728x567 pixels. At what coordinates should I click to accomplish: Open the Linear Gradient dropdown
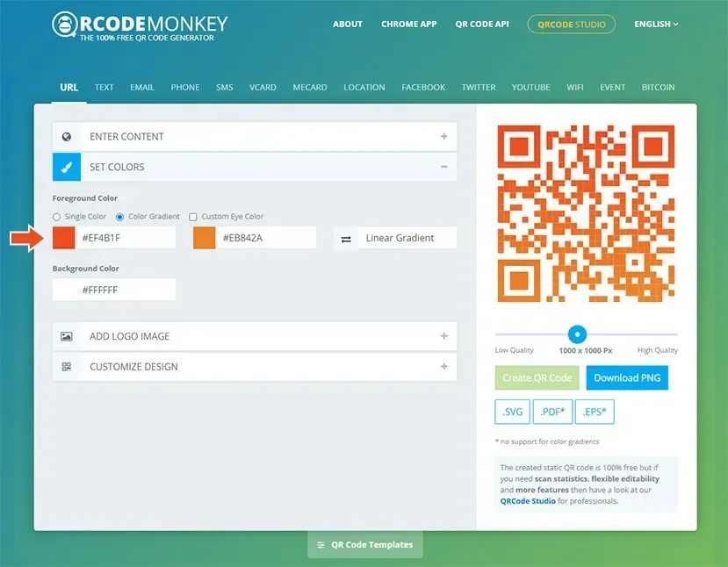coord(407,238)
